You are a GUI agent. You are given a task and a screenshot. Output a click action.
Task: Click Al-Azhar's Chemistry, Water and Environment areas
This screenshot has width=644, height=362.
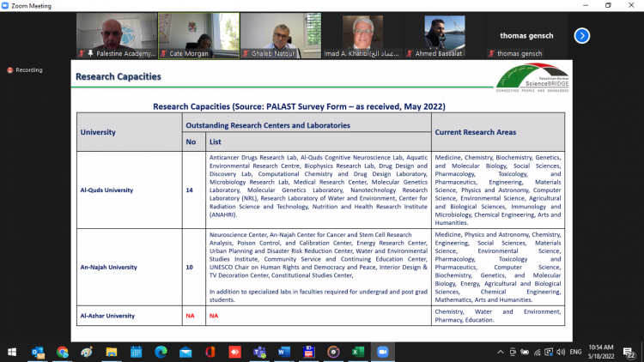tap(498, 316)
